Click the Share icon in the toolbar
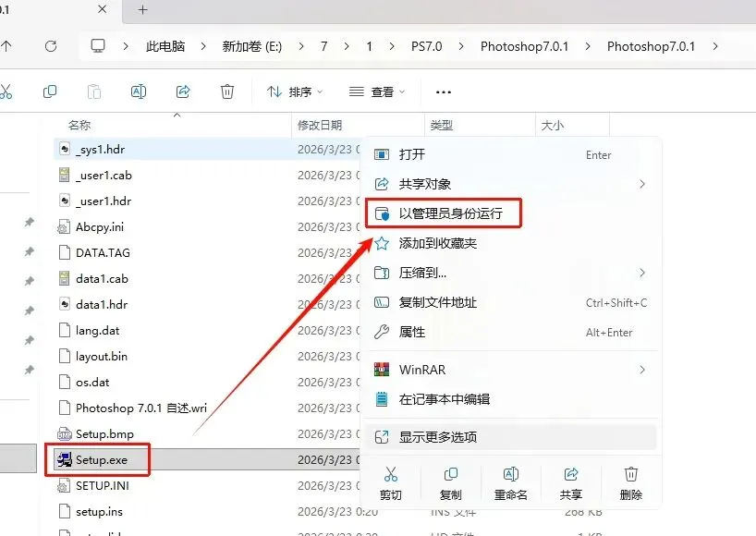 [183, 91]
